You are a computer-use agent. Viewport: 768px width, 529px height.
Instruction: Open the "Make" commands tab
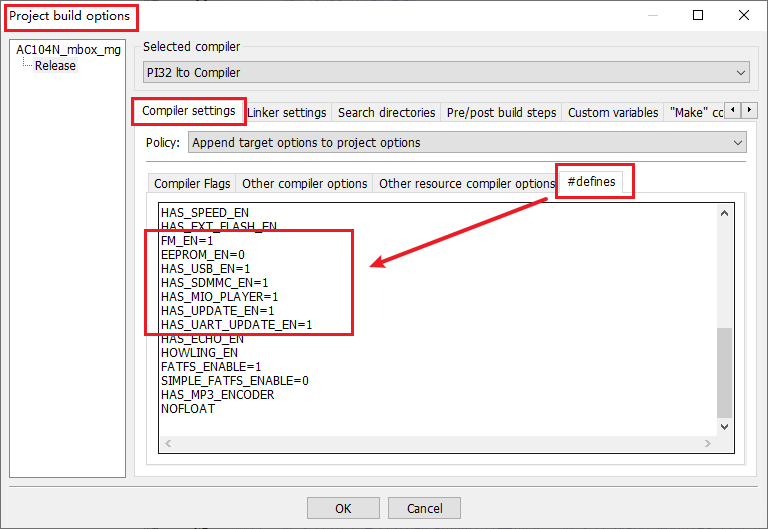(696, 113)
